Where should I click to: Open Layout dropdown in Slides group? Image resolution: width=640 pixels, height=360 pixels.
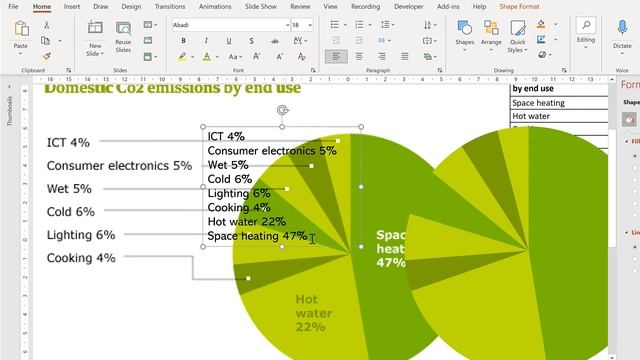pyautogui.click(x=150, y=25)
